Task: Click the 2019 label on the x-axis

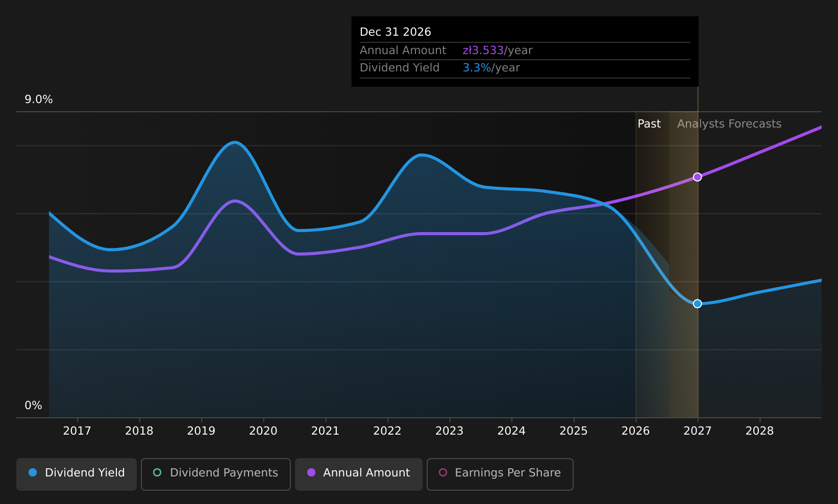Action: pos(201,431)
